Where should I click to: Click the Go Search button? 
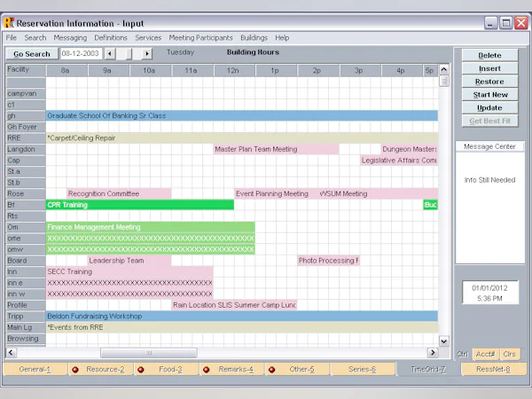(x=32, y=54)
